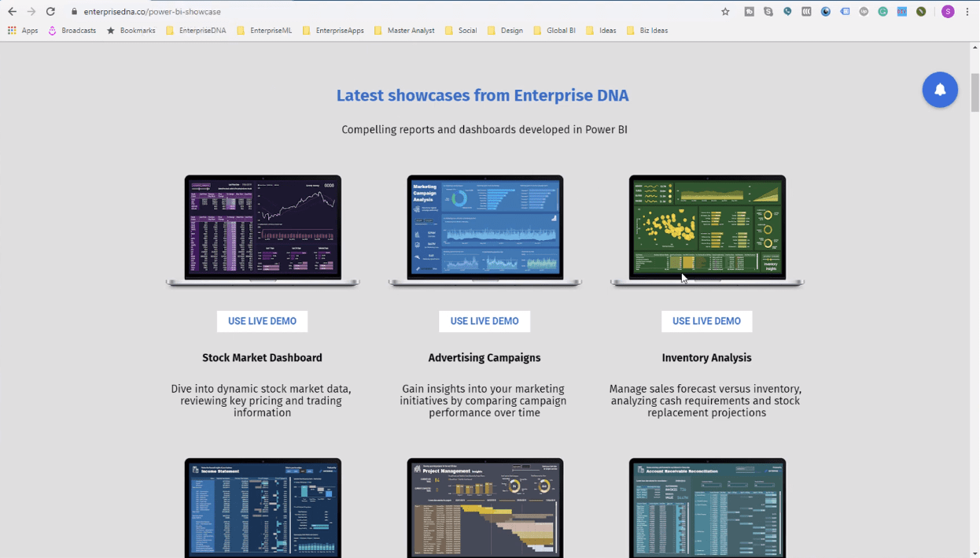Open the Project Management report thumbnail
This screenshot has width=980, height=558.
484,508
